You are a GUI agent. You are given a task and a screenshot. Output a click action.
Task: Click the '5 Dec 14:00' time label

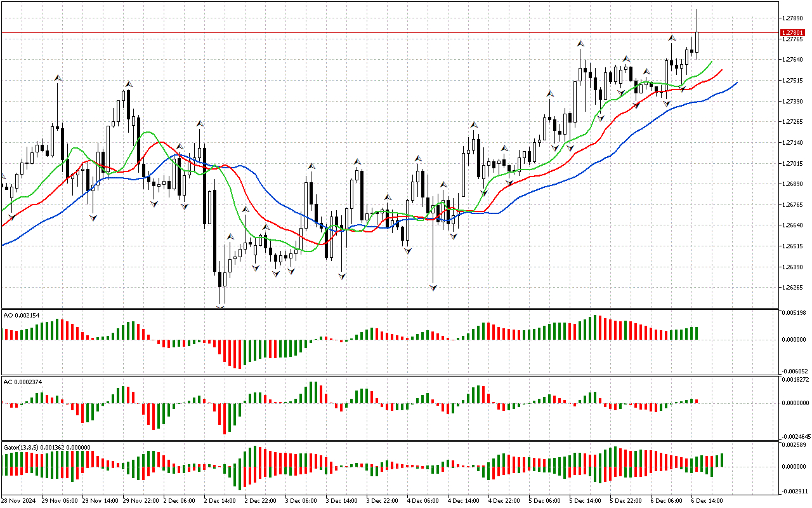(586, 500)
